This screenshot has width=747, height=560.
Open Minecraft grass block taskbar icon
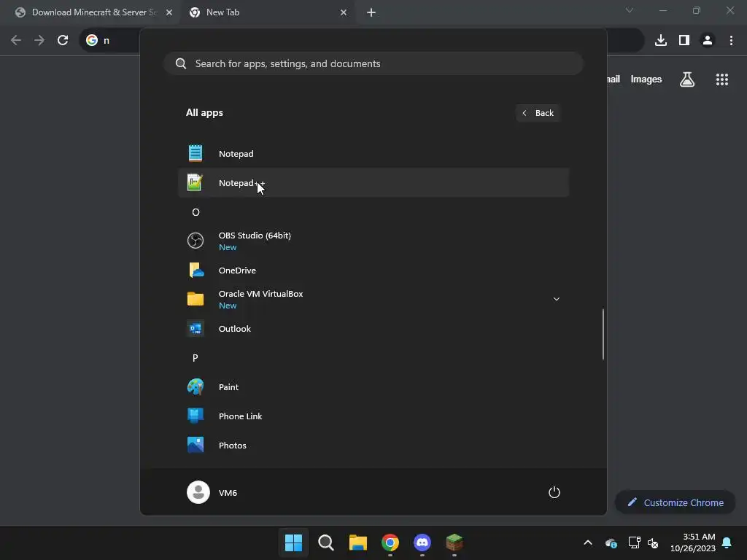click(454, 542)
